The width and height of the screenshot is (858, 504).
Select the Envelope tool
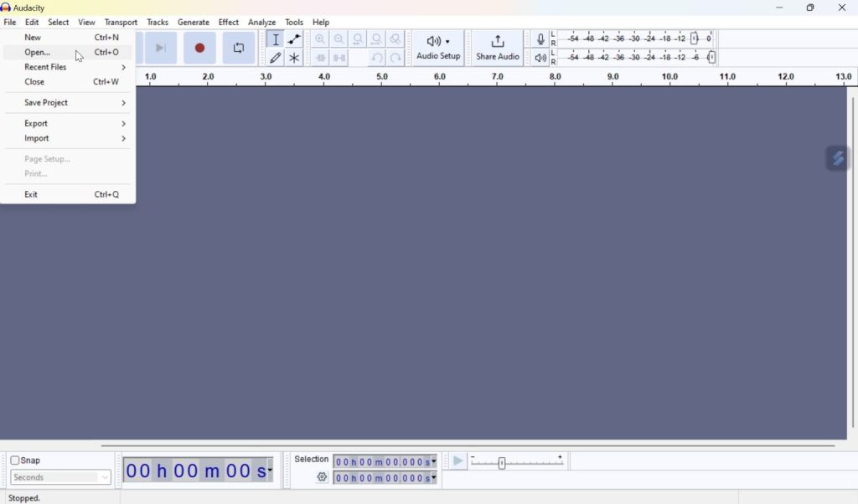(293, 39)
